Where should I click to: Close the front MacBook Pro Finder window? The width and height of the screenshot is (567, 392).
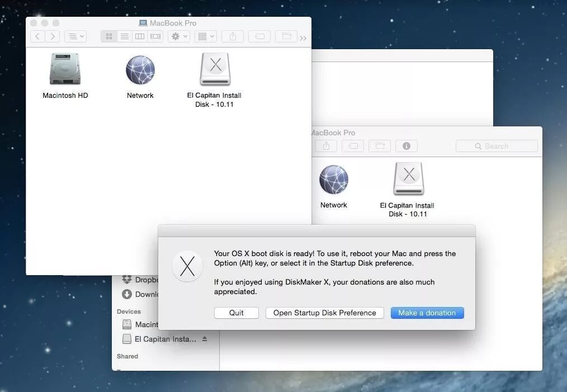click(34, 23)
